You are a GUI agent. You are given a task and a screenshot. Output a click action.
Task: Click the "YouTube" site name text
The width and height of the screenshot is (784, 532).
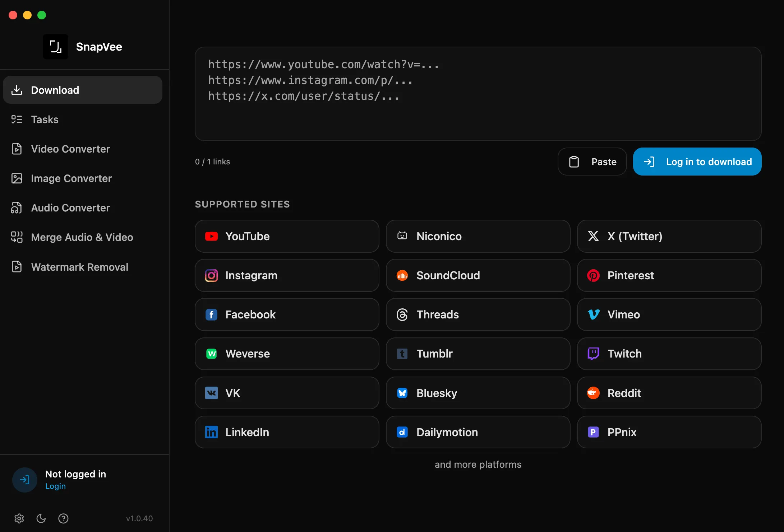point(248,236)
